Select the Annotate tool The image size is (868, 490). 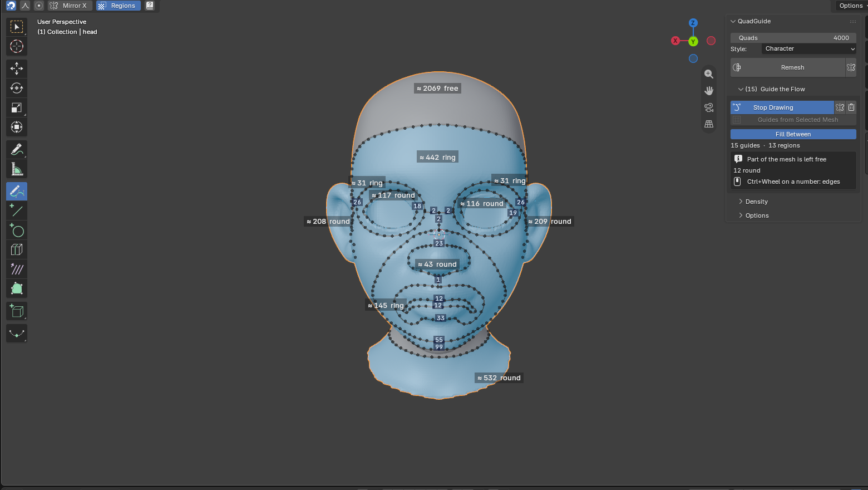(x=17, y=149)
